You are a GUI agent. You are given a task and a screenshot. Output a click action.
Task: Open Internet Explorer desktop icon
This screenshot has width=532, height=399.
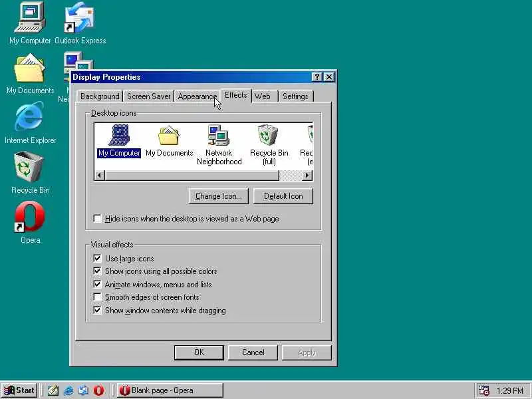30,123
